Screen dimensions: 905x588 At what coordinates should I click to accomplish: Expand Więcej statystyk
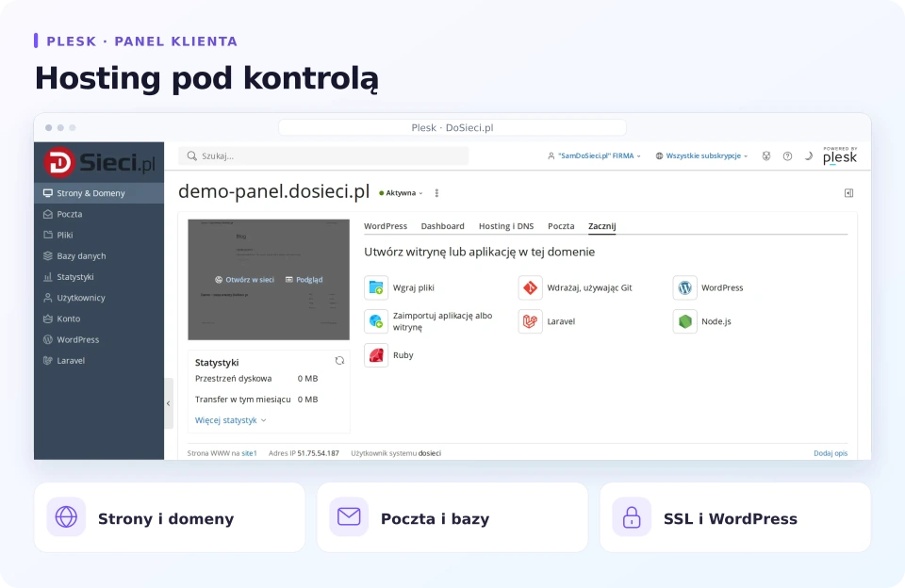231,420
